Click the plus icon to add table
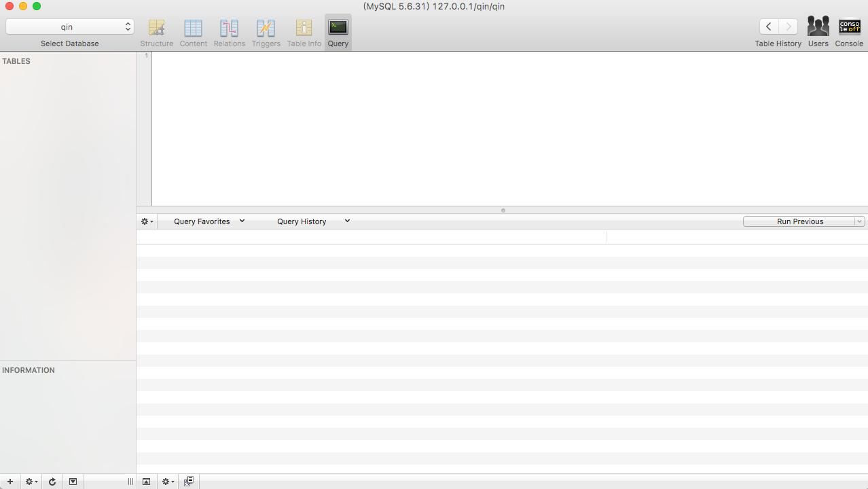868x489 pixels. coord(10,482)
